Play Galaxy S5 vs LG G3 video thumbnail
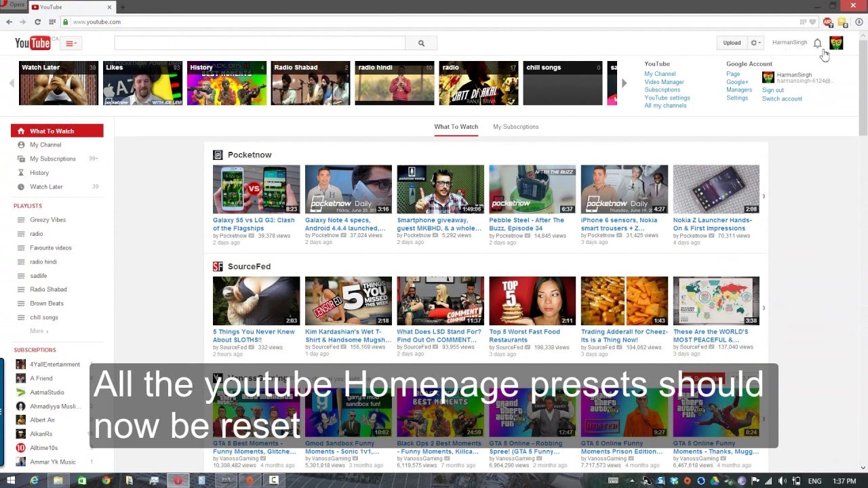The height and width of the screenshot is (488, 868). pyautogui.click(x=256, y=189)
